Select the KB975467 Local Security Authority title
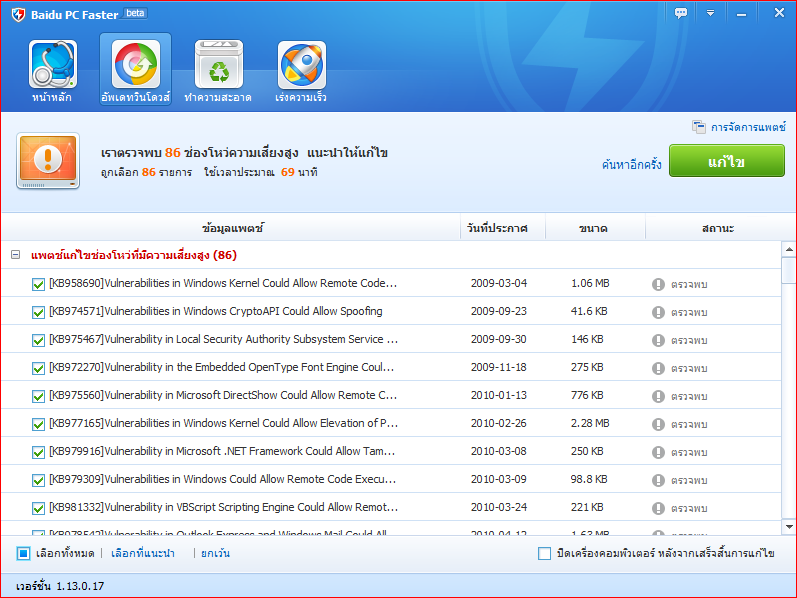This screenshot has height=598, width=797. 224,339
